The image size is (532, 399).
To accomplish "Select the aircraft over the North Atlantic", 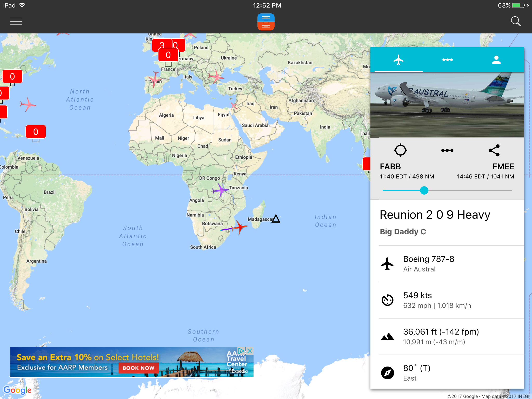I will 28,104.
